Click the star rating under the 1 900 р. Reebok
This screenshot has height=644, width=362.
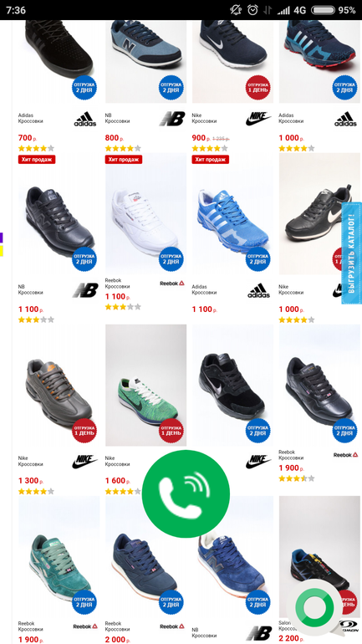click(296, 478)
